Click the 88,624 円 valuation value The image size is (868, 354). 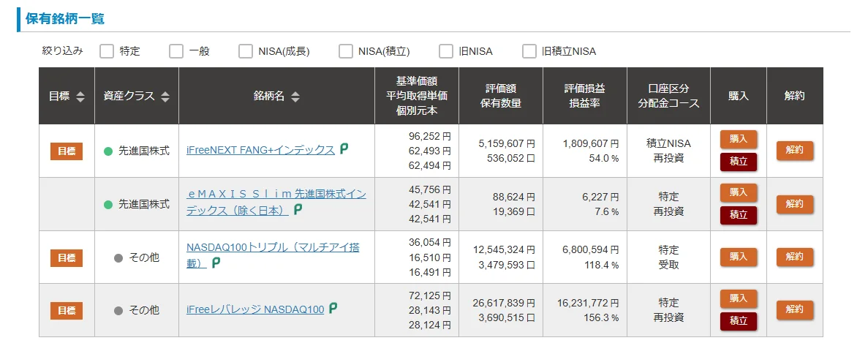click(x=514, y=197)
